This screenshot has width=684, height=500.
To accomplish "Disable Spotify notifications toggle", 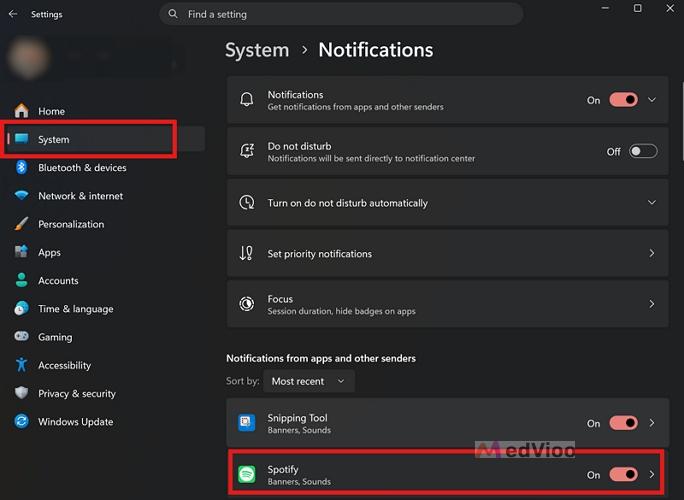I will coord(623,474).
